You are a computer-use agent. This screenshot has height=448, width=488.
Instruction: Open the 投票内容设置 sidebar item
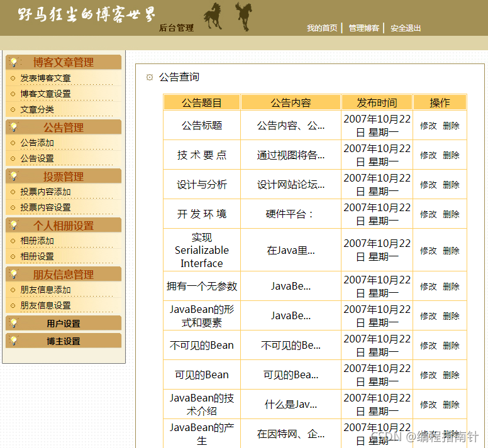coord(45,207)
